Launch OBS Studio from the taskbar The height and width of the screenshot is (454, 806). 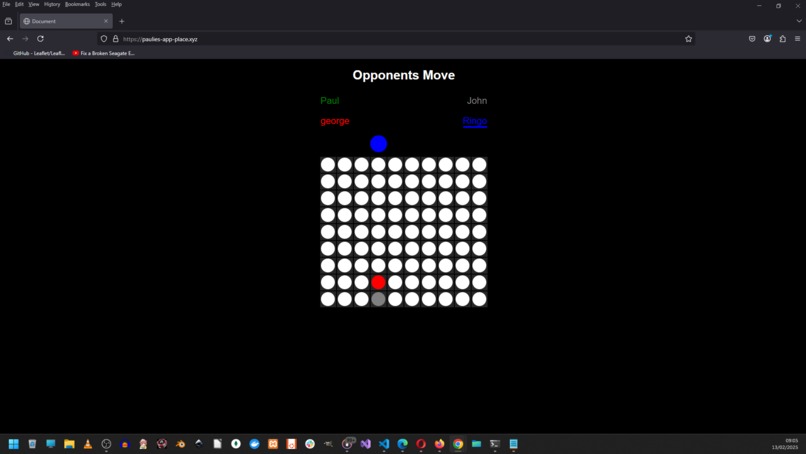[106, 444]
